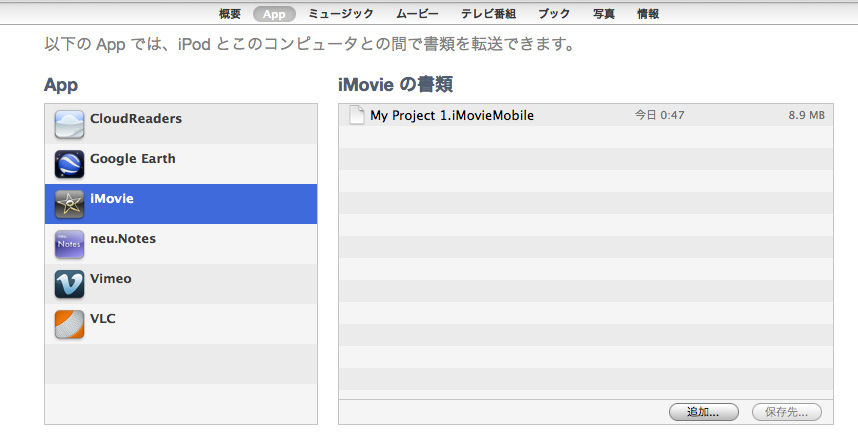Screen dimensions: 858x437
Task: Select the Google Earth label in app list
Action: click(x=132, y=159)
